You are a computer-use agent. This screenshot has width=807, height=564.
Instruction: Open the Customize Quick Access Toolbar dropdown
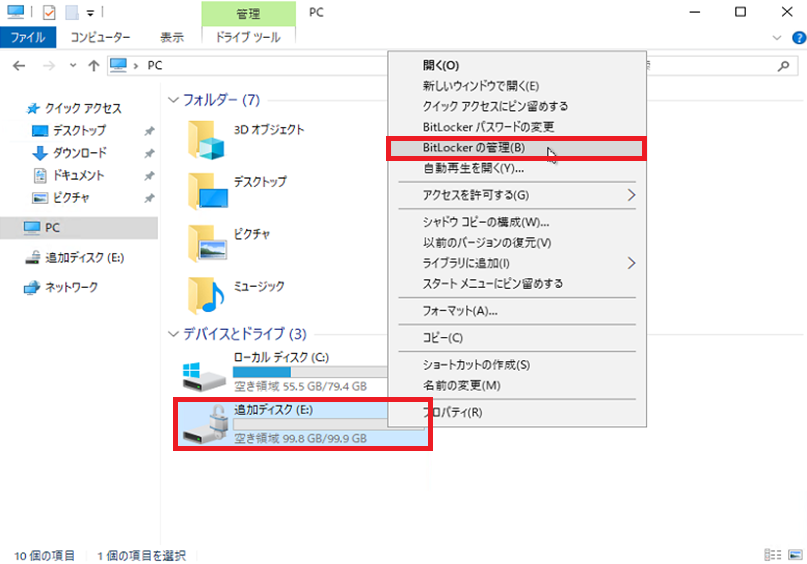90,13
